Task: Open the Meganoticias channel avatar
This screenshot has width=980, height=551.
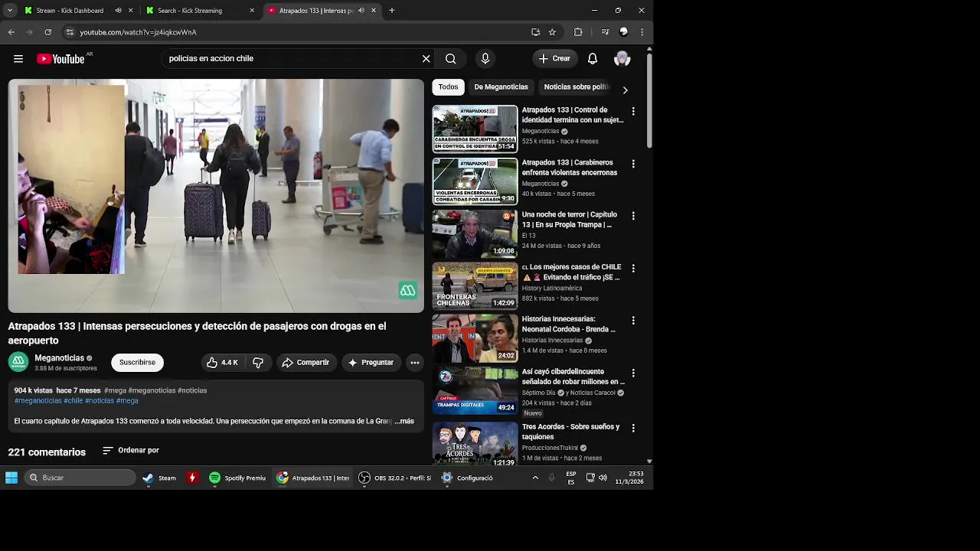Action: coord(18,362)
